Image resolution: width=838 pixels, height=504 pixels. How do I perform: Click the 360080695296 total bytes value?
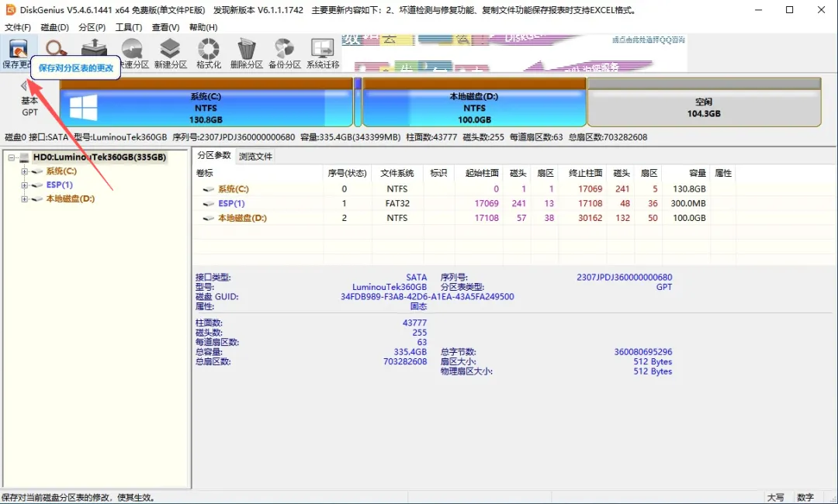tap(643, 352)
